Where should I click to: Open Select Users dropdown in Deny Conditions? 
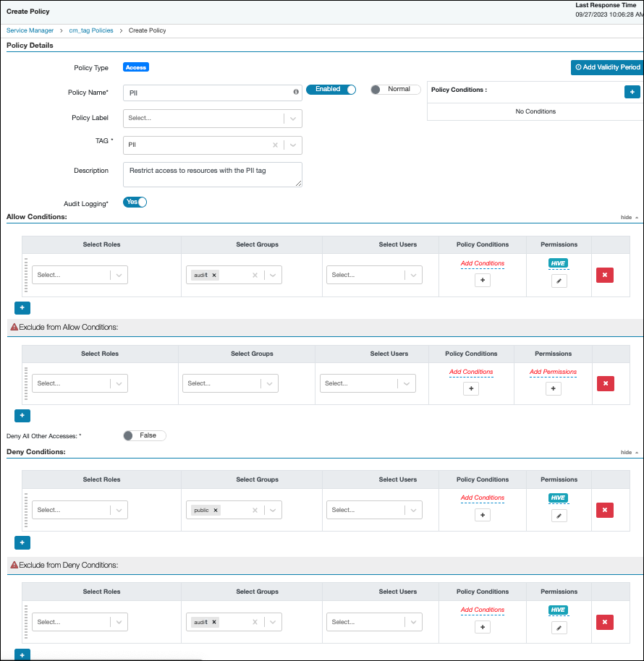[374, 510]
